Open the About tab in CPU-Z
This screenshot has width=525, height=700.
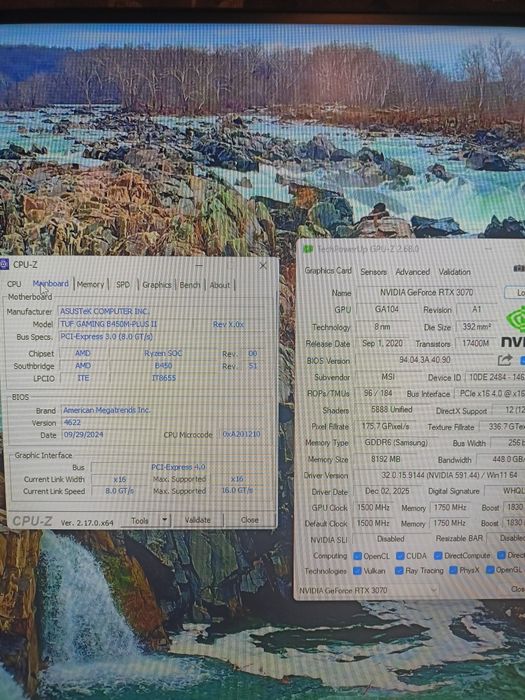tap(220, 285)
